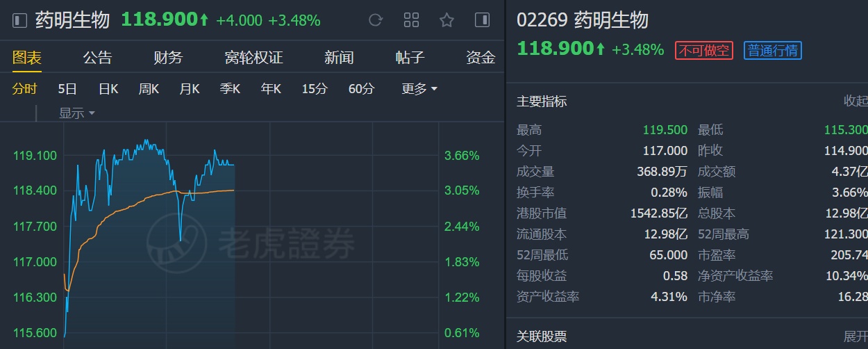Click the 52周最低 value 65.000
This screenshot has width=868, height=349.
click(x=669, y=255)
